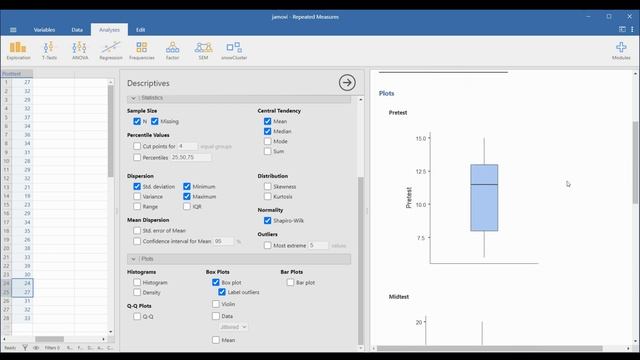
Task: Open the jamovi hamburger main menu
Action: 13,30
